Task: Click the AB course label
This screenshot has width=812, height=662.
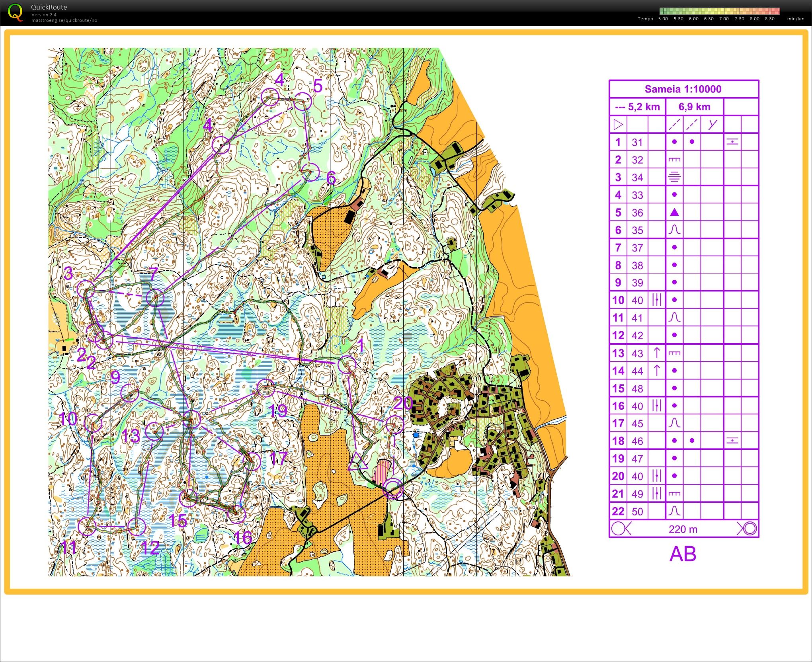Action: (x=683, y=554)
